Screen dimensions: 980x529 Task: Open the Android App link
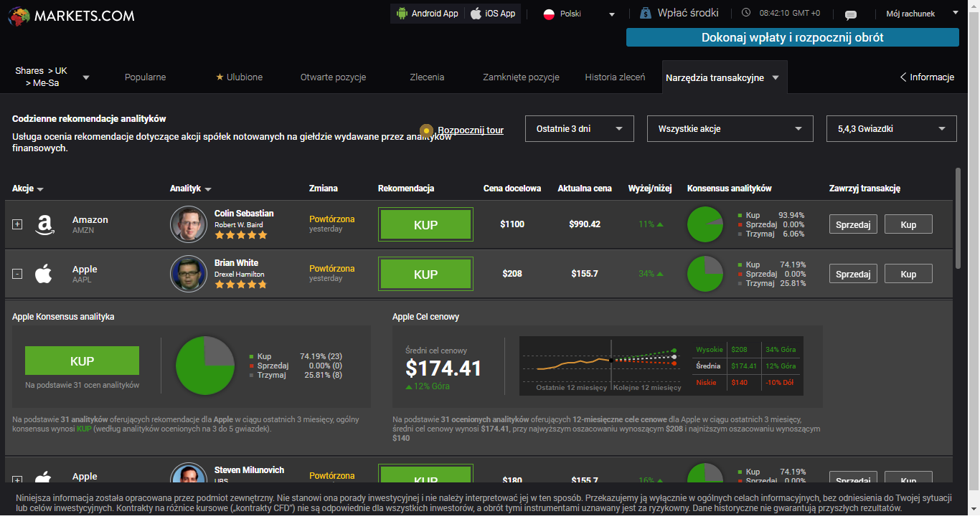point(428,13)
